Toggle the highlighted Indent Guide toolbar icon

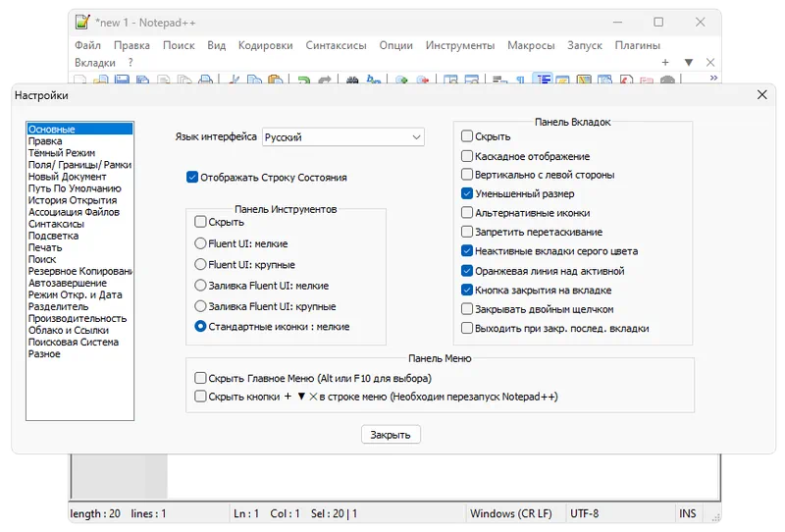[543, 79]
